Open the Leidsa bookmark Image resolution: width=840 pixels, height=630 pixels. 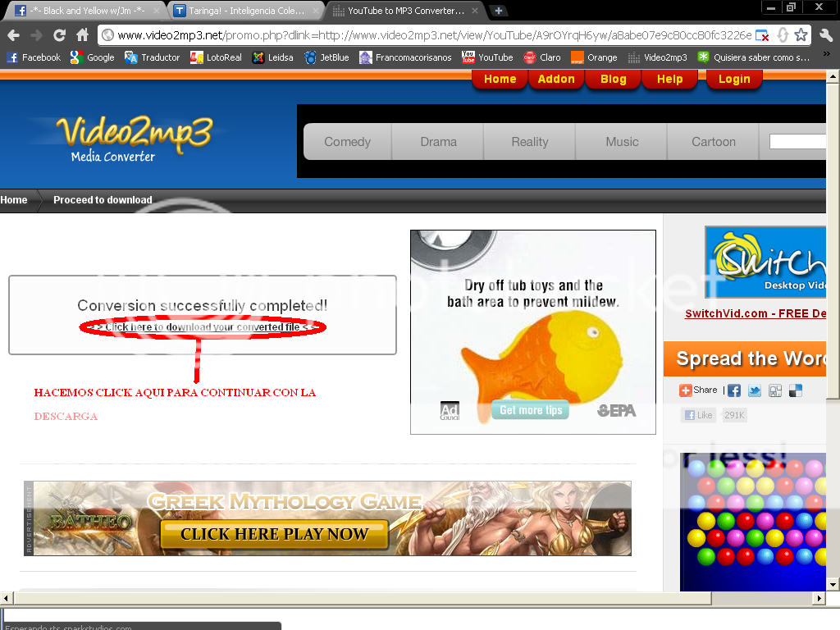tap(272, 57)
